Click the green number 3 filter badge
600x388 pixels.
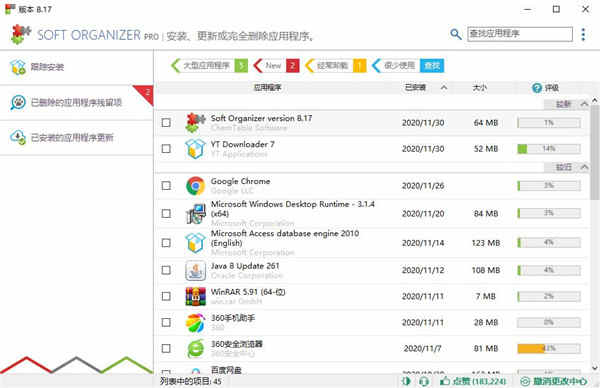coord(241,65)
